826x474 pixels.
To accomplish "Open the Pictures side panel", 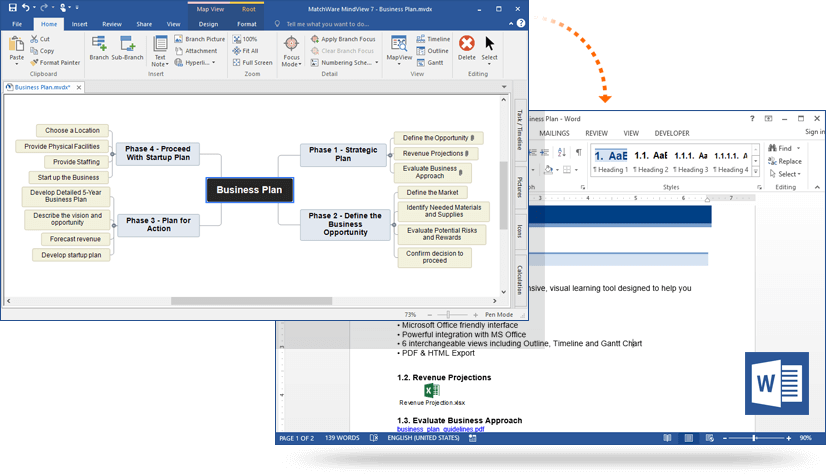I will pyautogui.click(x=519, y=186).
